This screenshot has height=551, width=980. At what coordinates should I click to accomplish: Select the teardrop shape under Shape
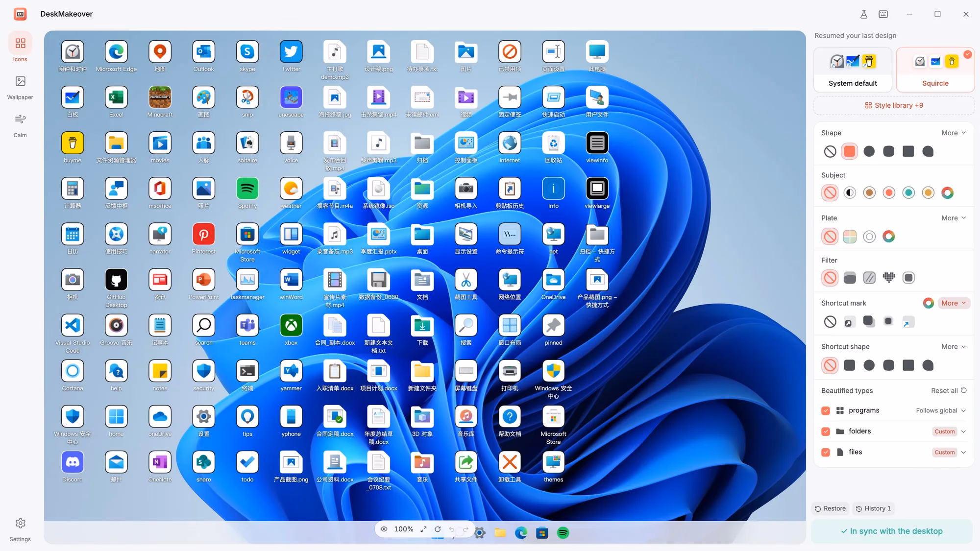point(928,151)
